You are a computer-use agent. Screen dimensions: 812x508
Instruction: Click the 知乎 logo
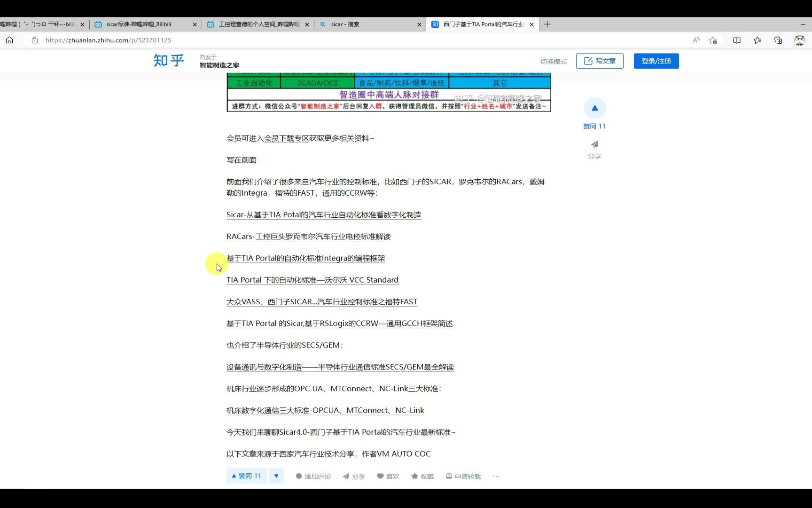[169, 61]
